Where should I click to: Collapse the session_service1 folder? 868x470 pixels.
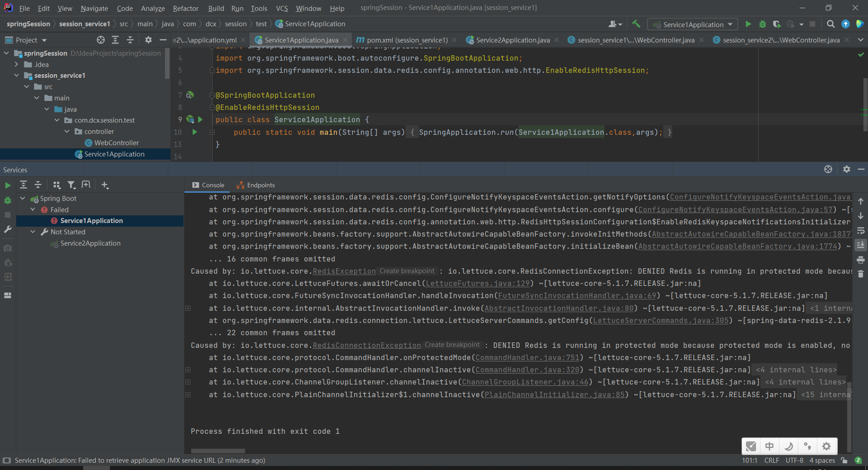[x=17, y=76]
